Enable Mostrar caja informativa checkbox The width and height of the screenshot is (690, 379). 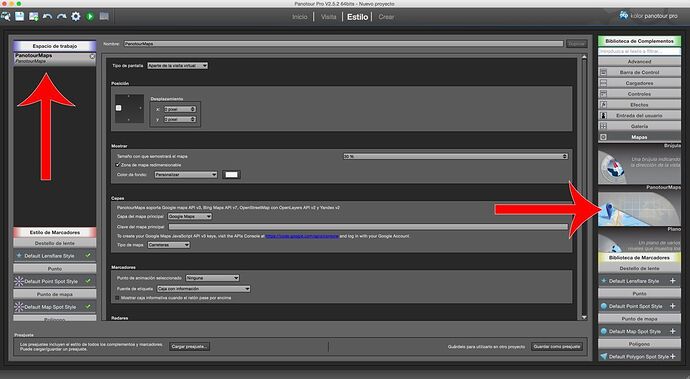click(x=117, y=298)
